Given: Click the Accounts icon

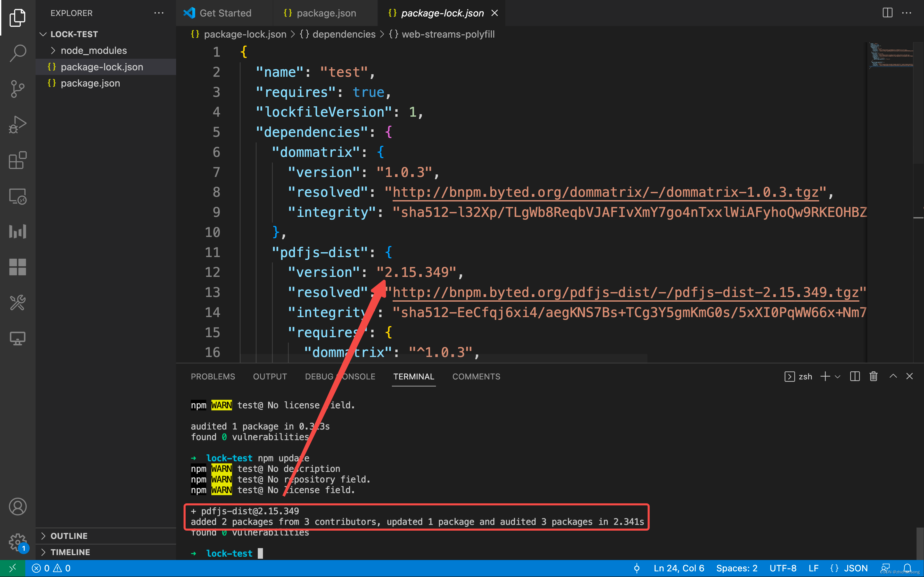Looking at the screenshot, I should pos(18,506).
